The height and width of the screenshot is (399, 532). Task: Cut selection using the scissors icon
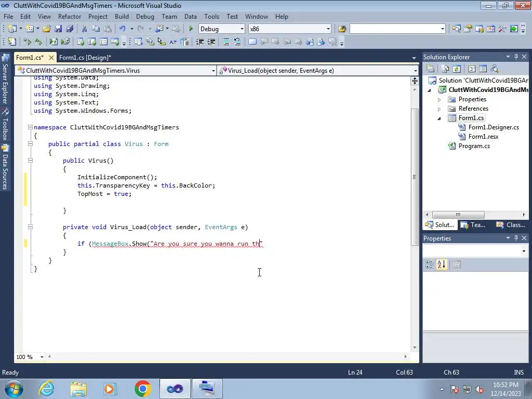pos(85,29)
